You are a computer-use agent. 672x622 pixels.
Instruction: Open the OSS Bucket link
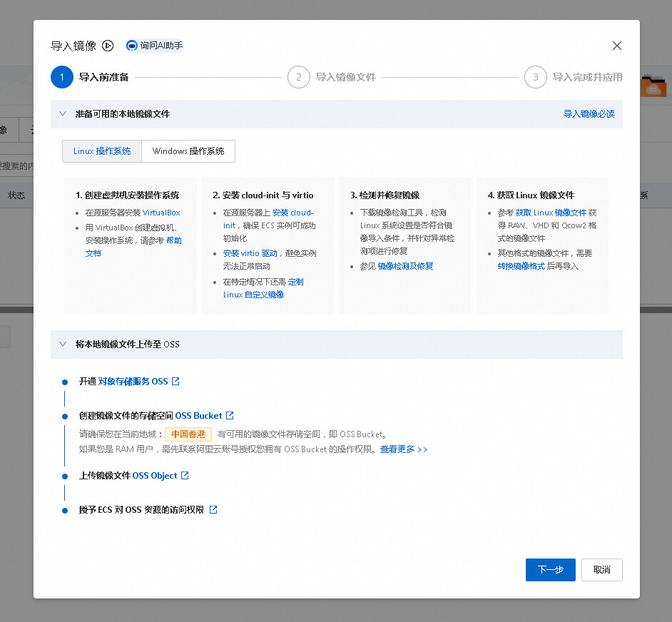(x=198, y=415)
